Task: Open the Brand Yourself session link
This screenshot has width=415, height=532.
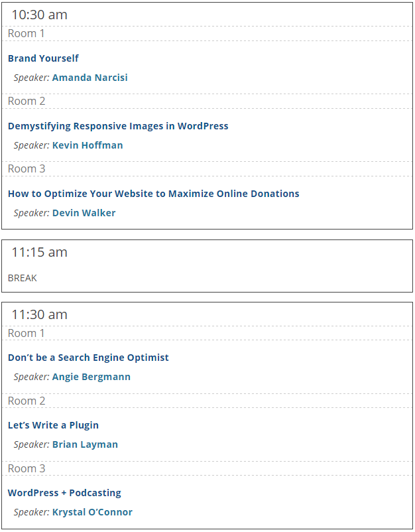Action: [x=43, y=58]
